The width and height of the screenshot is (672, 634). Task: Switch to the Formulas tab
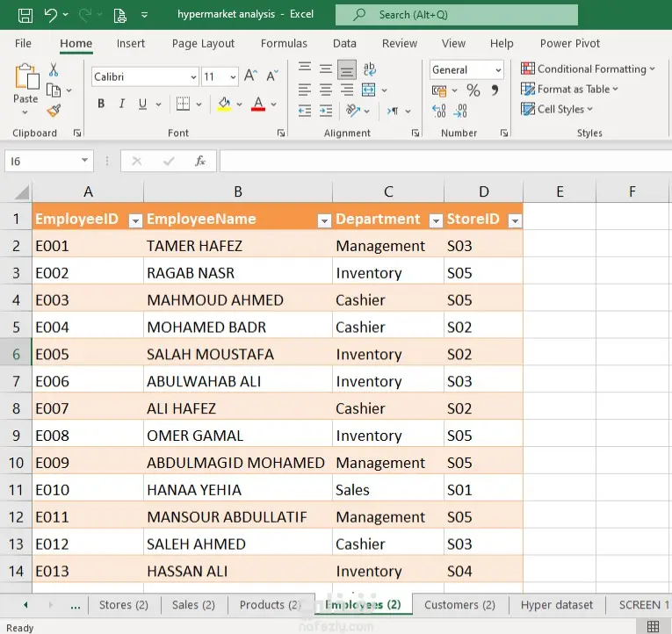point(284,43)
